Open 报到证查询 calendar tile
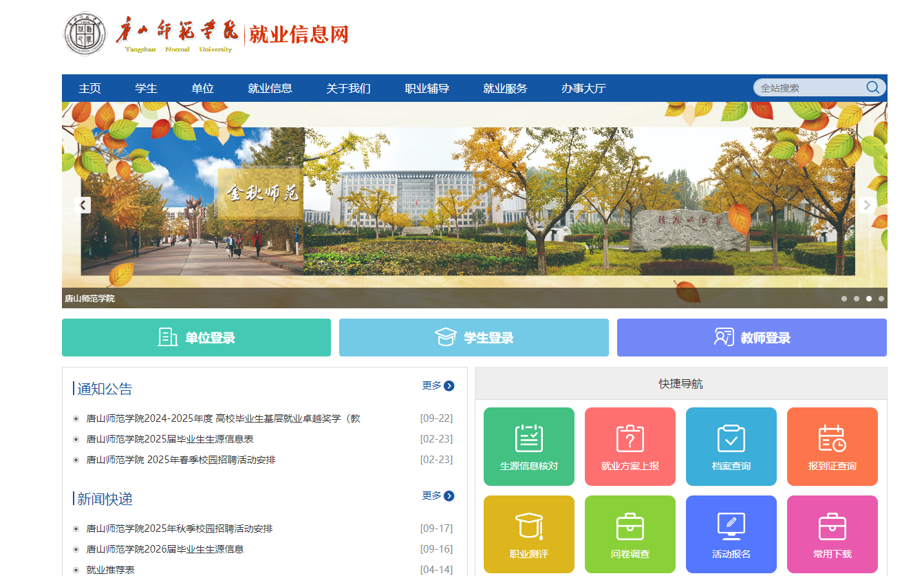 832,446
